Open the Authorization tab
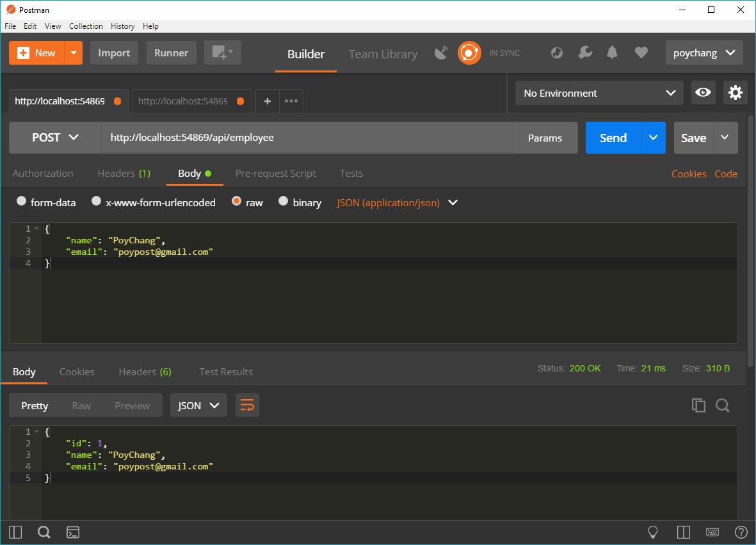Screen dimensions: 756x545 (43, 173)
